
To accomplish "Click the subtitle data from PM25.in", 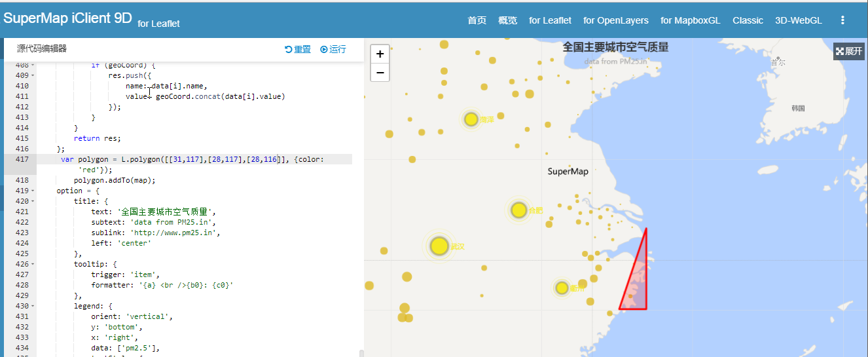I will pyautogui.click(x=615, y=62).
